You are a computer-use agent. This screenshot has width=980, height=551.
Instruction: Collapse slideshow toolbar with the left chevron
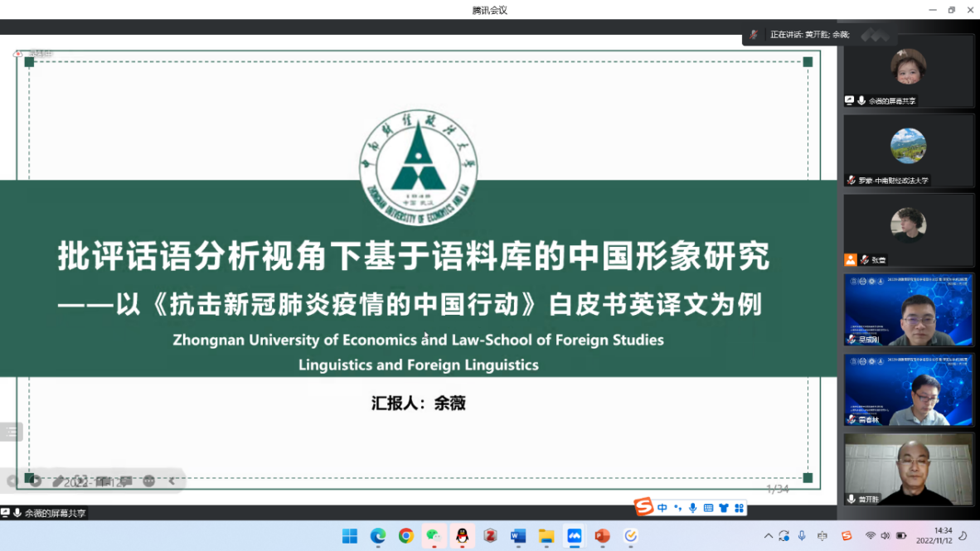[172, 481]
